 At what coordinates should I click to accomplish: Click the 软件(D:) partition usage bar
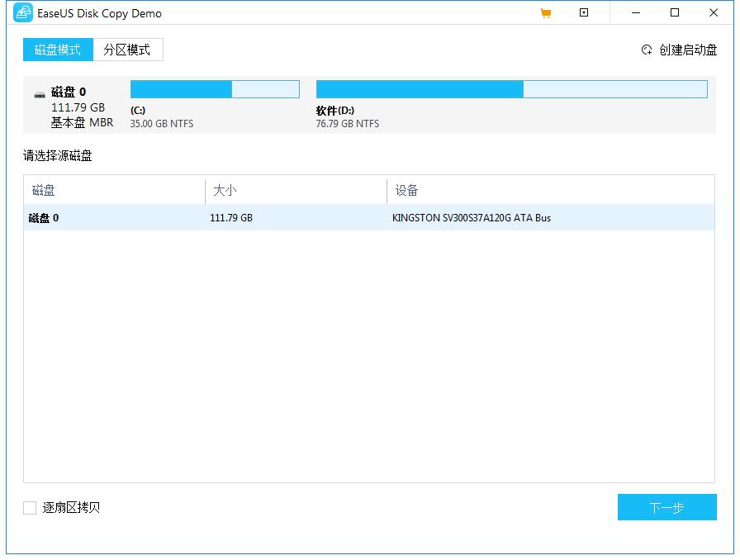click(511, 89)
